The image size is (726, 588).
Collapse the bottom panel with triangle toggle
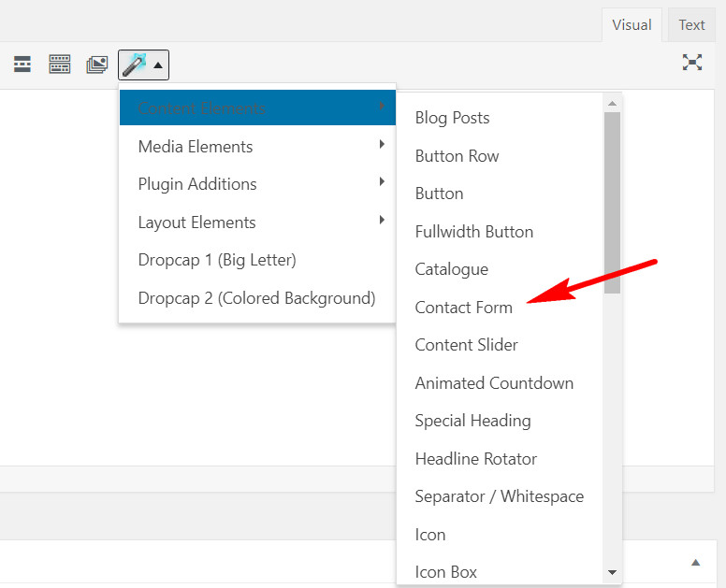point(695,563)
